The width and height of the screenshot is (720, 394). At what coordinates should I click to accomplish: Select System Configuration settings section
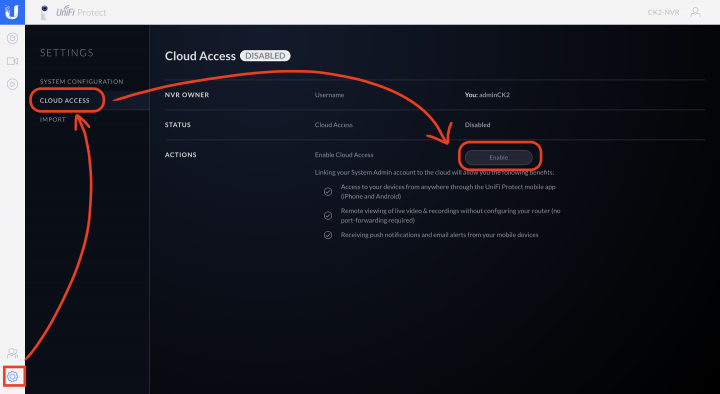click(x=81, y=81)
